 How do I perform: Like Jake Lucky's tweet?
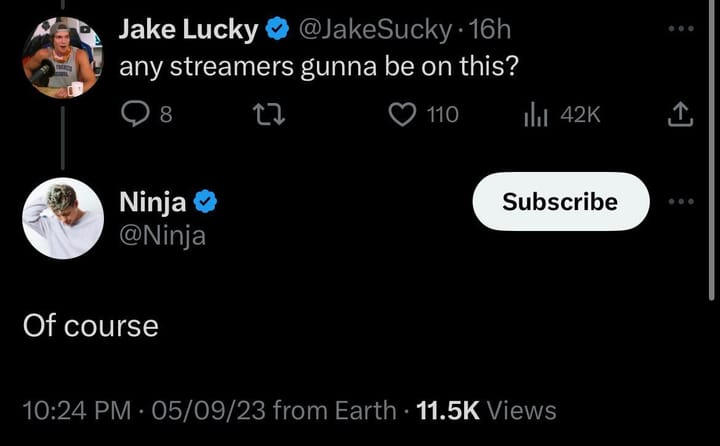pos(402,116)
